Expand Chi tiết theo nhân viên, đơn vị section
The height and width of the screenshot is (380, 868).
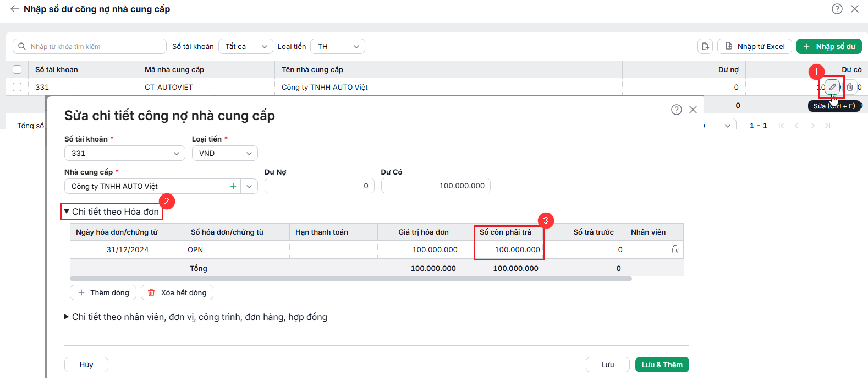(x=196, y=317)
